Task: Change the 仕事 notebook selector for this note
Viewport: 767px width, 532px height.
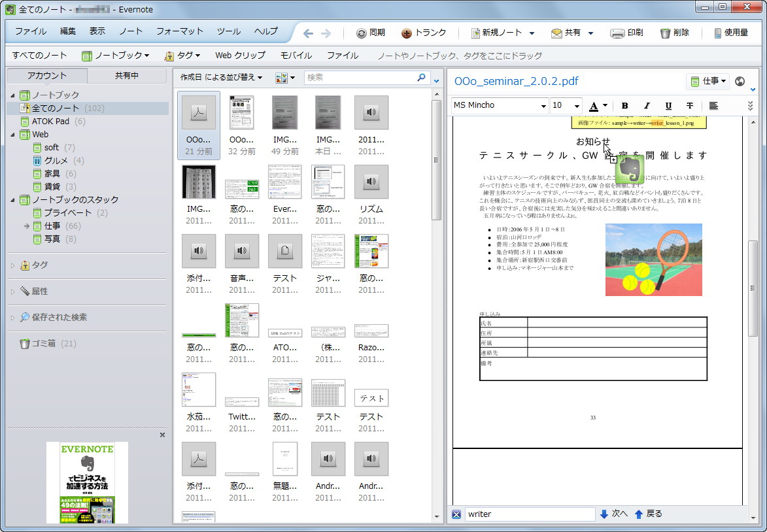Action: tap(707, 81)
